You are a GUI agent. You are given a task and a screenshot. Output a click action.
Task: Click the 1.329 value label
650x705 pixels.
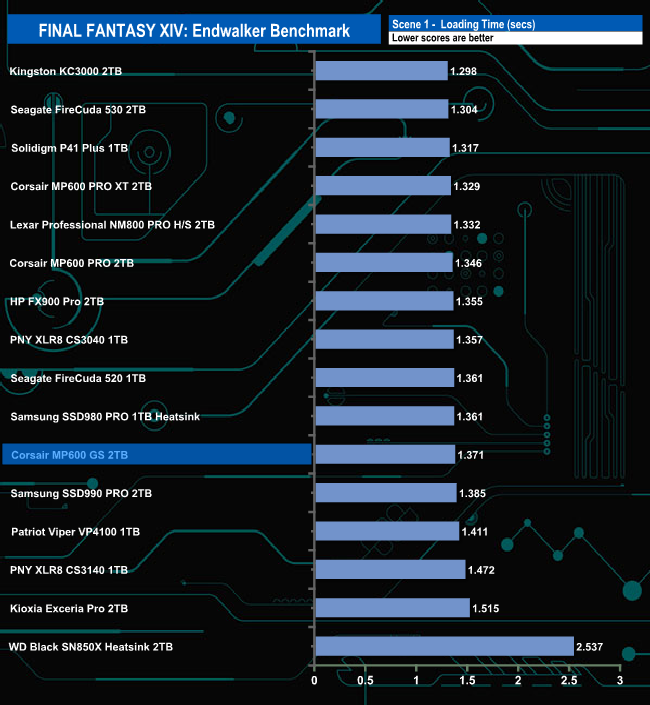[467, 186]
